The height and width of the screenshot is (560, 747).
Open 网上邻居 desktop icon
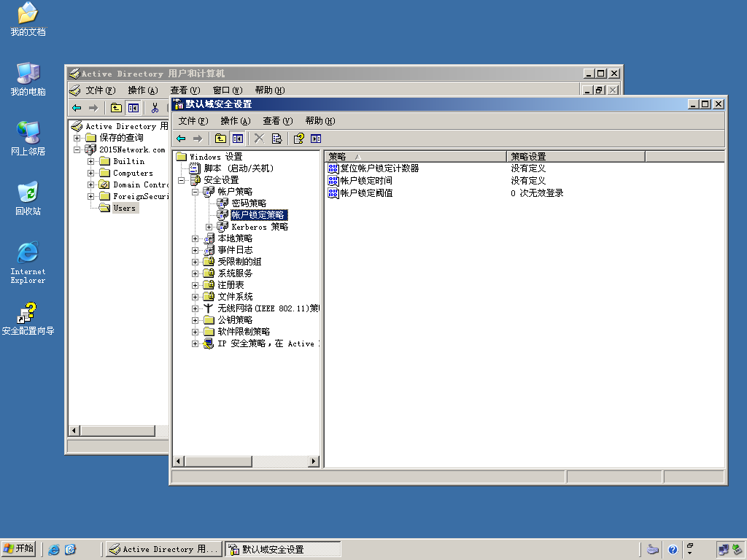(28, 139)
